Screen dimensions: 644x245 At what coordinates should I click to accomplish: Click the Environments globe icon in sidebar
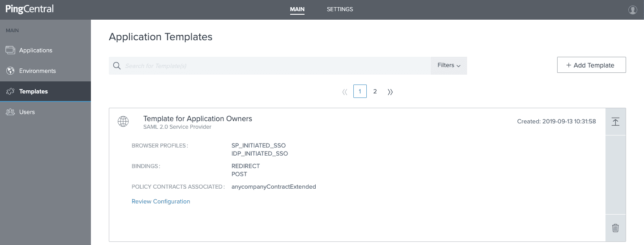pos(10,71)
